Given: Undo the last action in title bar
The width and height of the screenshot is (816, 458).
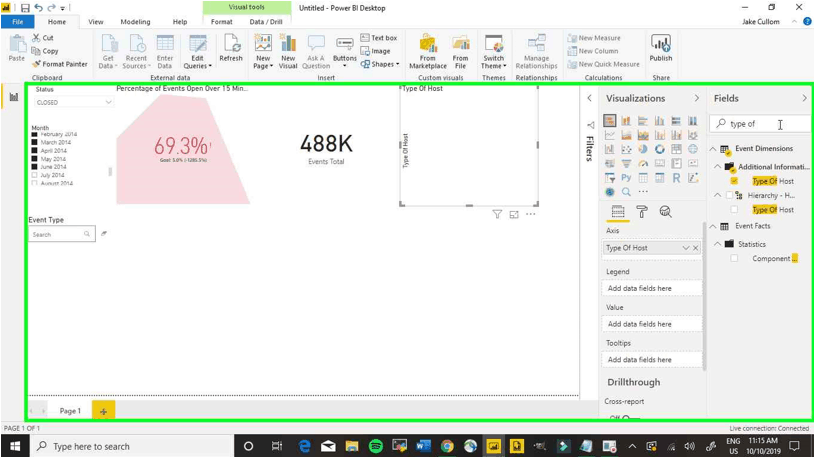Looking at the screenshot, I should [39, 8].
